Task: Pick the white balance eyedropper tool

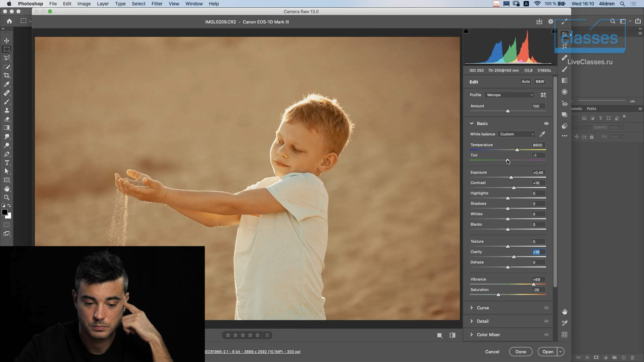Action: pyautogui.click(x=542, y=134)
